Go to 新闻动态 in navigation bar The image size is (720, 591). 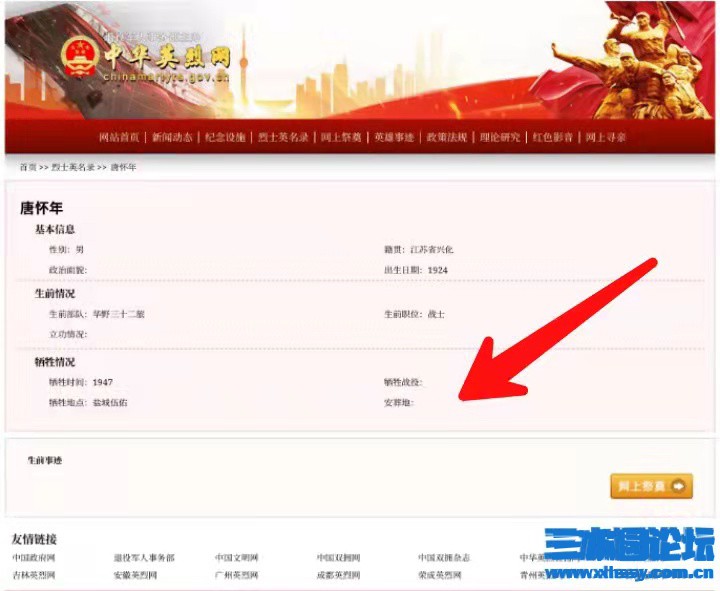(x=172, y=137)
